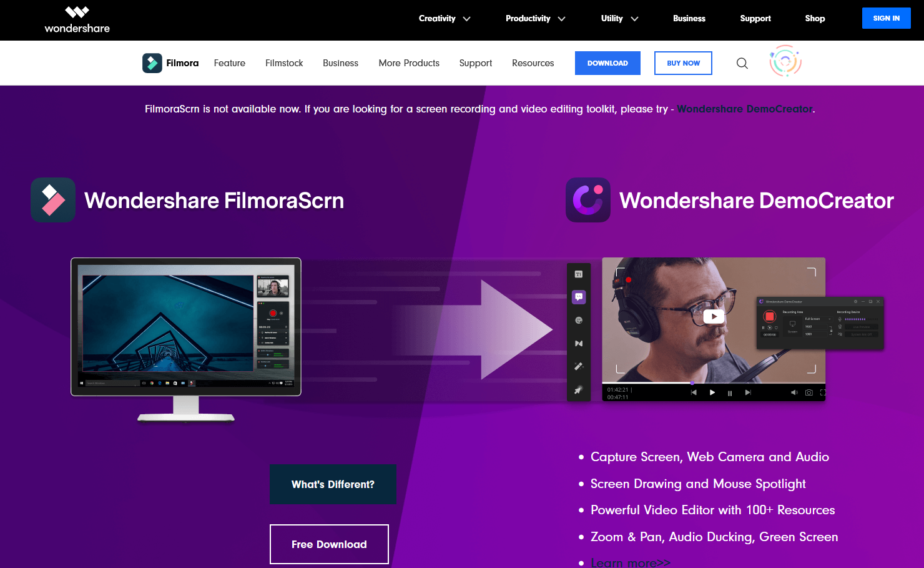This screenshot has width=924, height=568.
Task: Click 'Capture Screen, Web Camera and Audio' text
Action: click(710, 457)
